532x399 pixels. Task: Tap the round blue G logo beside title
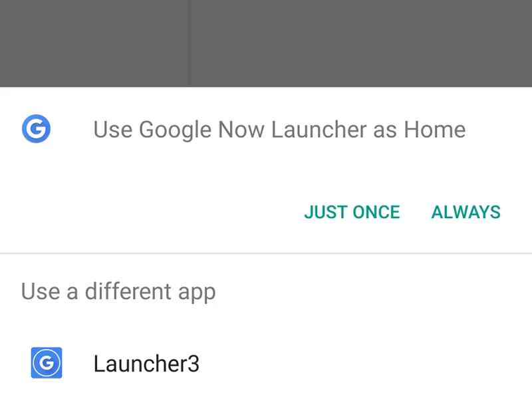(x=37, y=129)
